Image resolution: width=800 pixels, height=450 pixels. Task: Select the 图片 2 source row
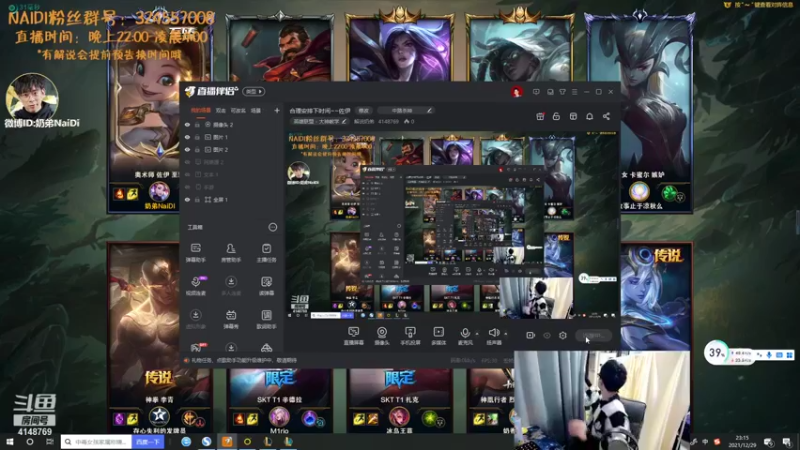coord(232,149)
